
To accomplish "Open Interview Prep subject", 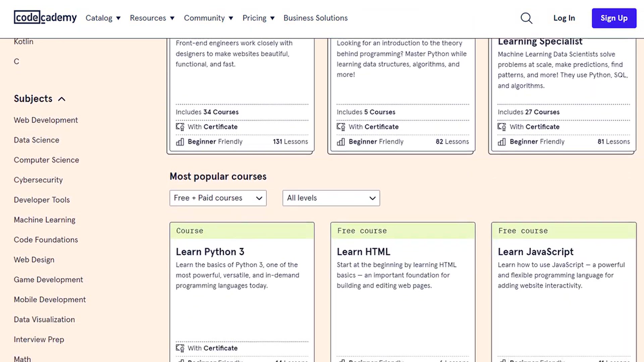I will tap(39, 340).
